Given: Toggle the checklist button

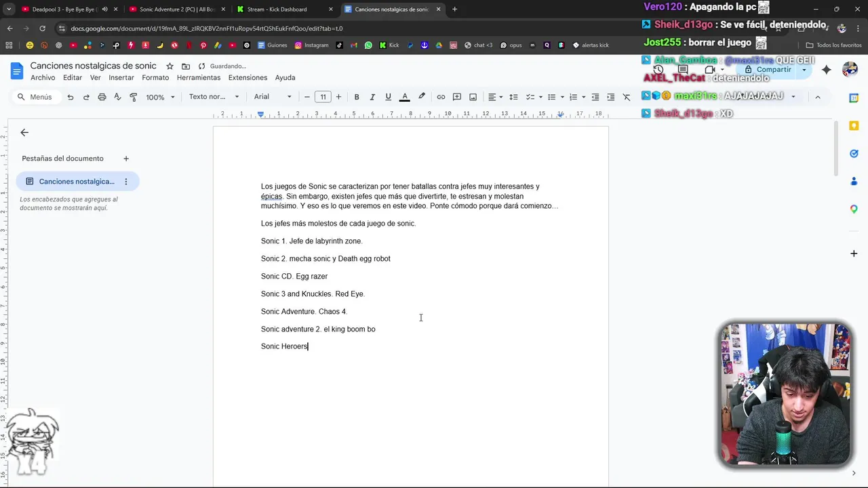Looking at the screenshot, I should [530, 97].
